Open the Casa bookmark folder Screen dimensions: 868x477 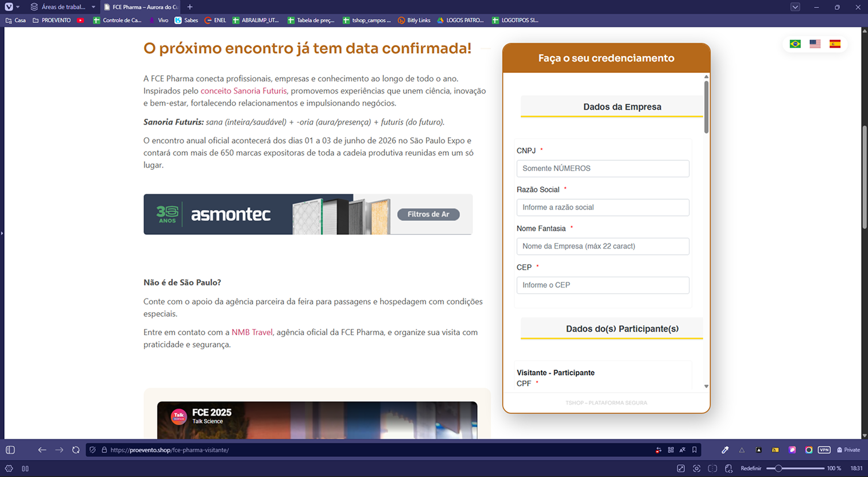click(x=15, y=20)
